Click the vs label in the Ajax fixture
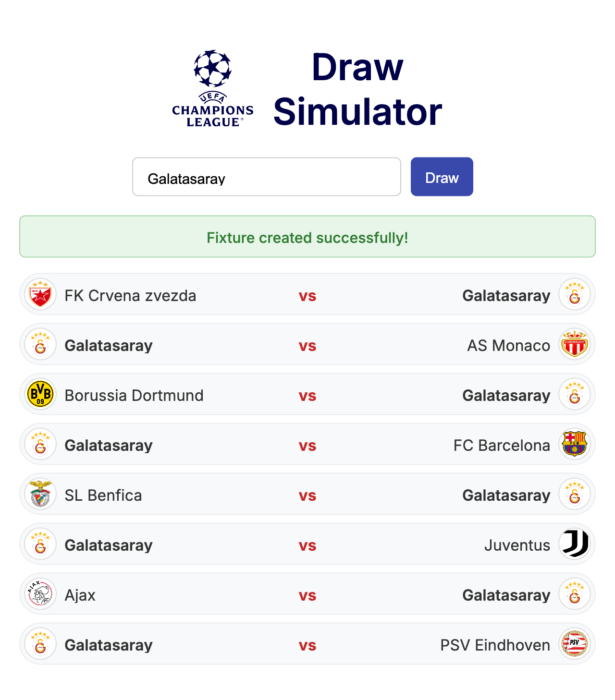The height and width of the screenshot is (700, 615). (x=307, y=595)
